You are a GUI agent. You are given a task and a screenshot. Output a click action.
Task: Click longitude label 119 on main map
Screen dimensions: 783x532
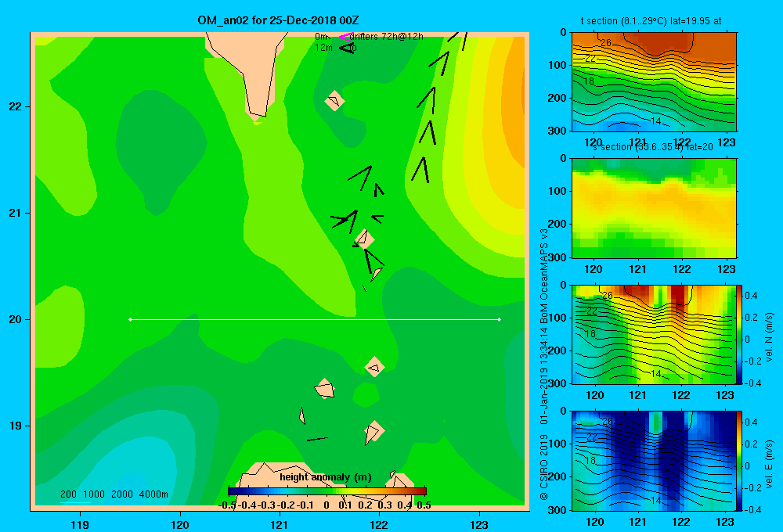[80, 524]
